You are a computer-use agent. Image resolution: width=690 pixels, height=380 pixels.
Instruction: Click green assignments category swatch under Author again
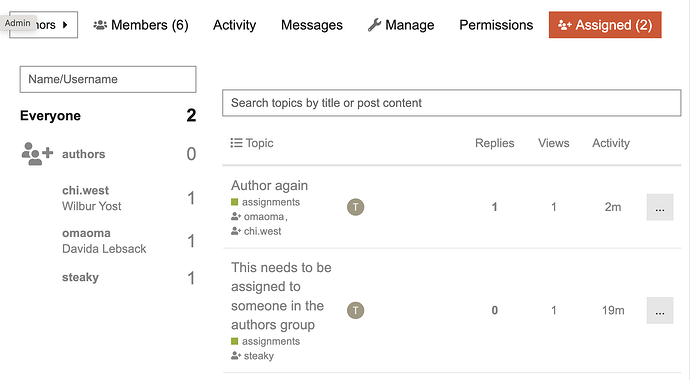235,202
